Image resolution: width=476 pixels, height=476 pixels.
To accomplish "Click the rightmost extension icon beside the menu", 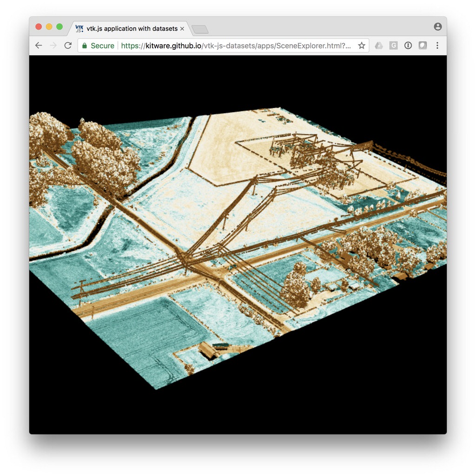I will (422, 45).
